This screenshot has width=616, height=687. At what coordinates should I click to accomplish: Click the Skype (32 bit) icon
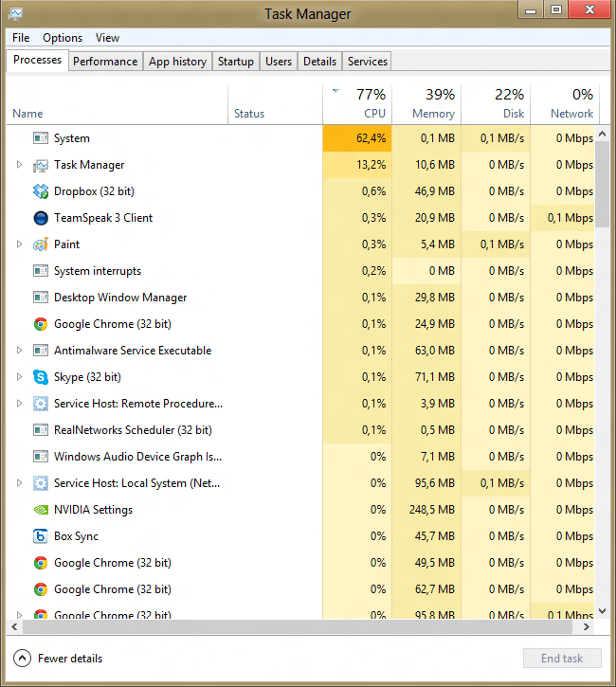41,377
